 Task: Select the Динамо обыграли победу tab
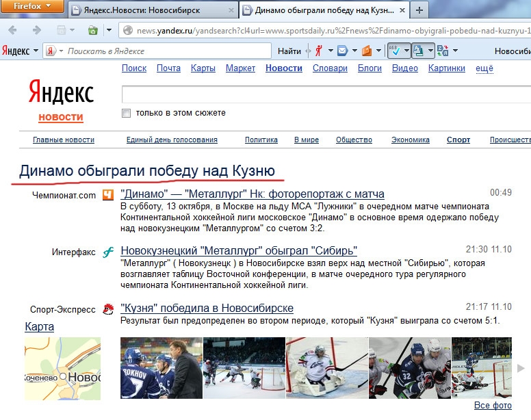click(x=324, y=10)
